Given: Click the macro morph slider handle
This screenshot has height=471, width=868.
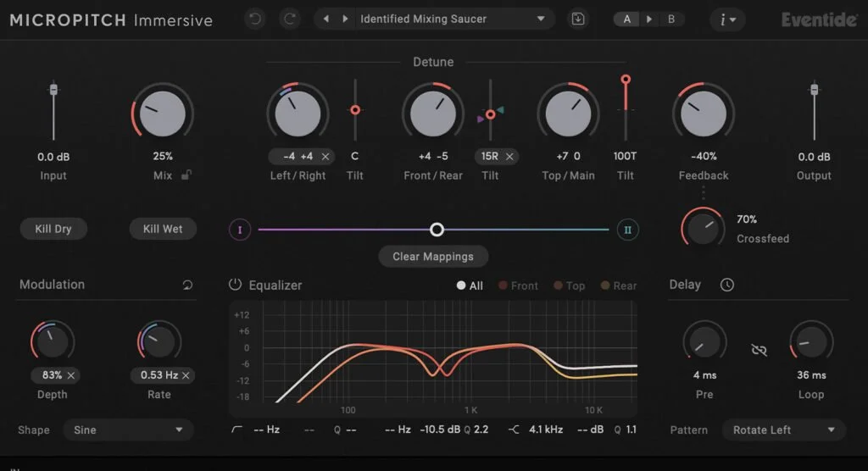Looking at the screenshot, I should (437, 230).
